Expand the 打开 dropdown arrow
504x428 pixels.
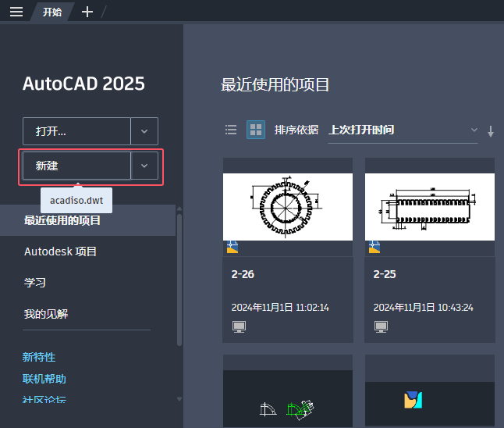tap(144, 131)
